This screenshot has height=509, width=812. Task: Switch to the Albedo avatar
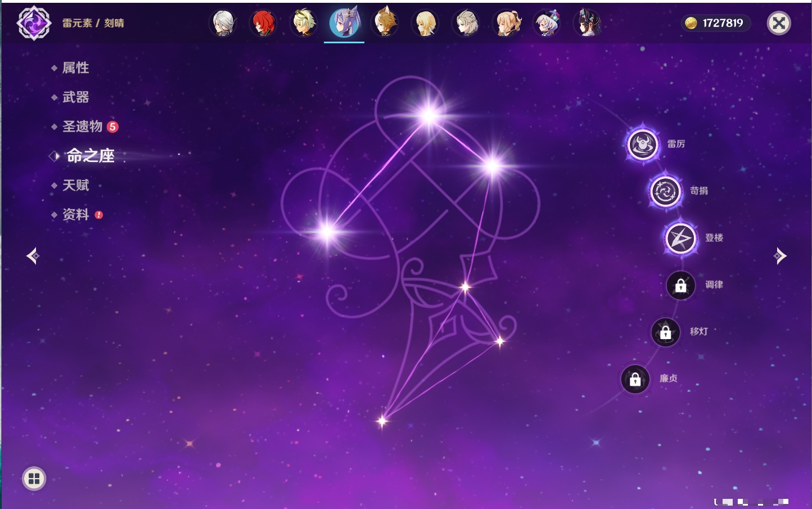pos(466,23)
